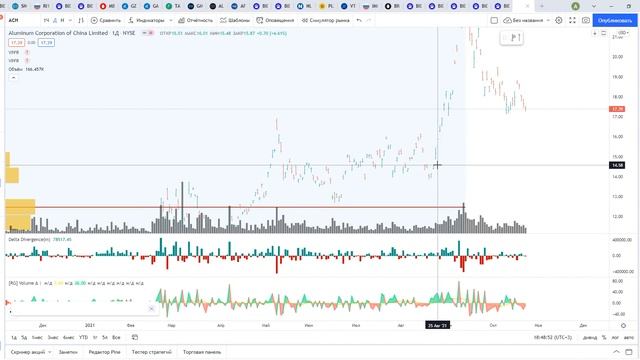Open the Заметки tab
Screen dimensions: 640x360
68,352
